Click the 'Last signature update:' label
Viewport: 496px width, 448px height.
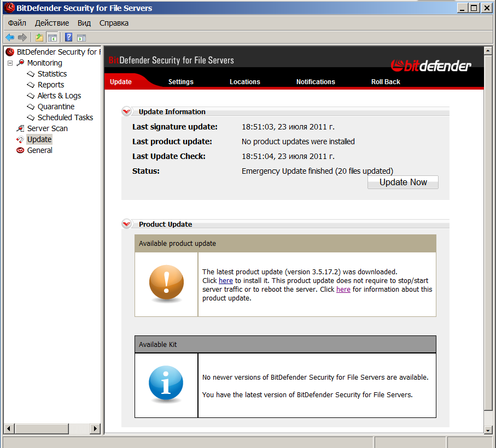pyautogui.click(x=175, y=127)
